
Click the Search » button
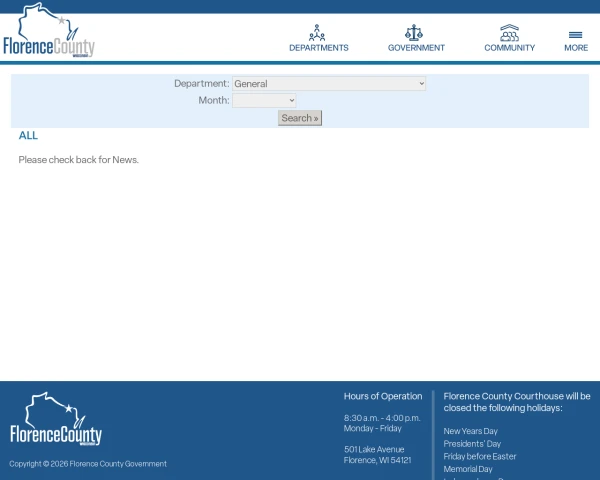300,118
